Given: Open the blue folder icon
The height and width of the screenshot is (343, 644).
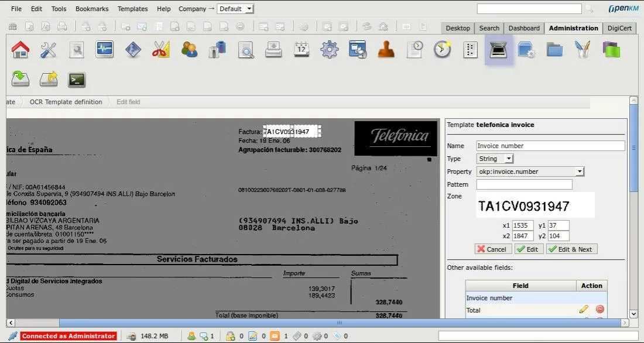Looking at the screenshot, I should click(x=554, y=50).
